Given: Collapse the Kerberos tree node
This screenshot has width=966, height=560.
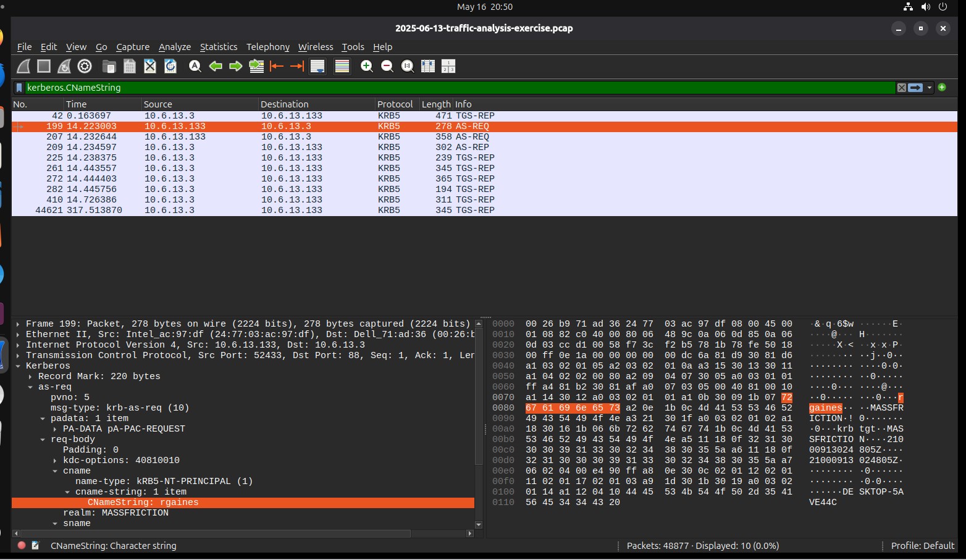Looking at the screenshot, I should (18, 366).
